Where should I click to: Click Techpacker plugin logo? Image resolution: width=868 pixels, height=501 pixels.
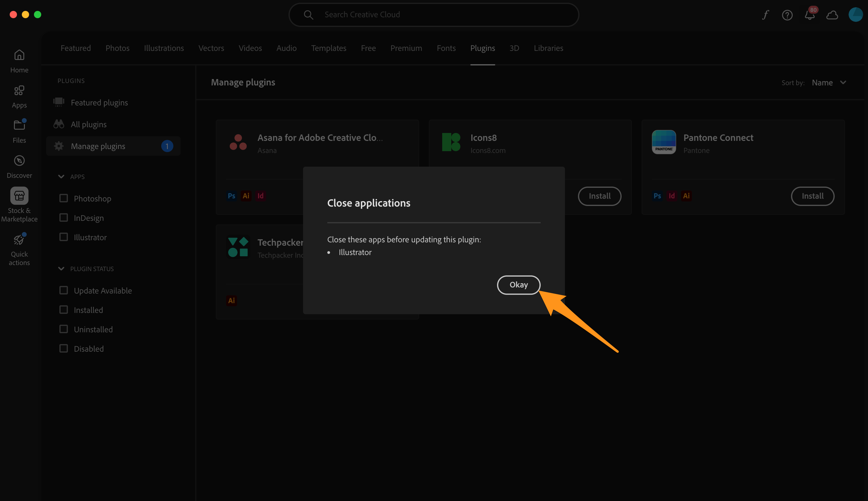[x=238, y=247]
